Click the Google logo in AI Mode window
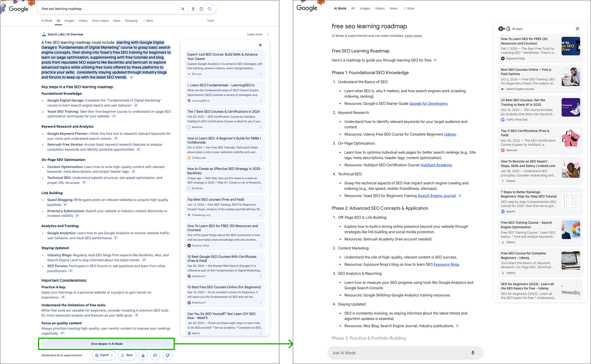 [x=307, y=8]
